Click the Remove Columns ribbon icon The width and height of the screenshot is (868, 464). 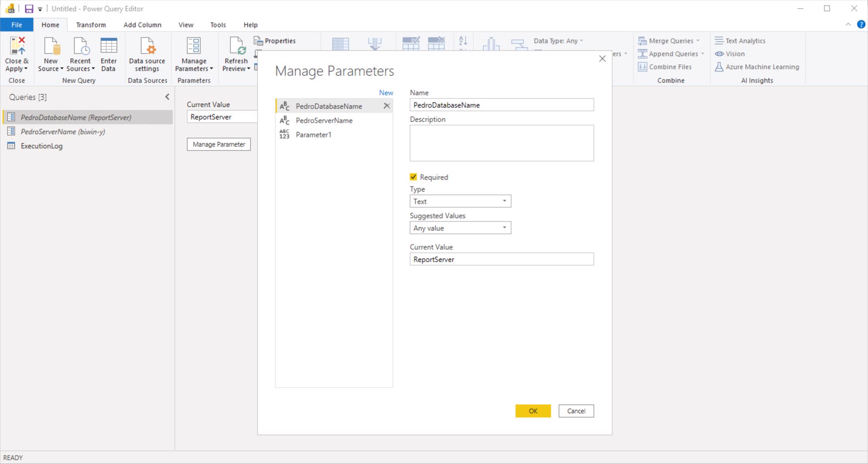(375, 43)
